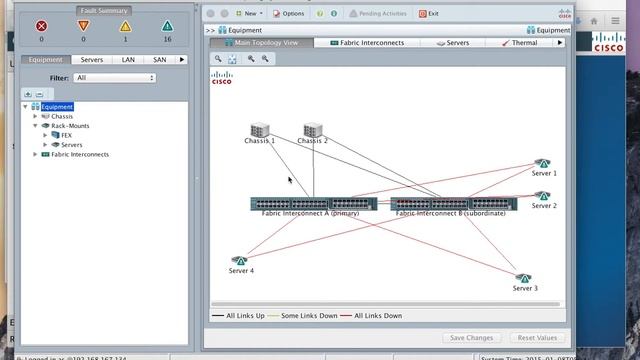Select the Main Topology View tab
The width and height of the screenshot is (640, 360).
pos(262,42)
